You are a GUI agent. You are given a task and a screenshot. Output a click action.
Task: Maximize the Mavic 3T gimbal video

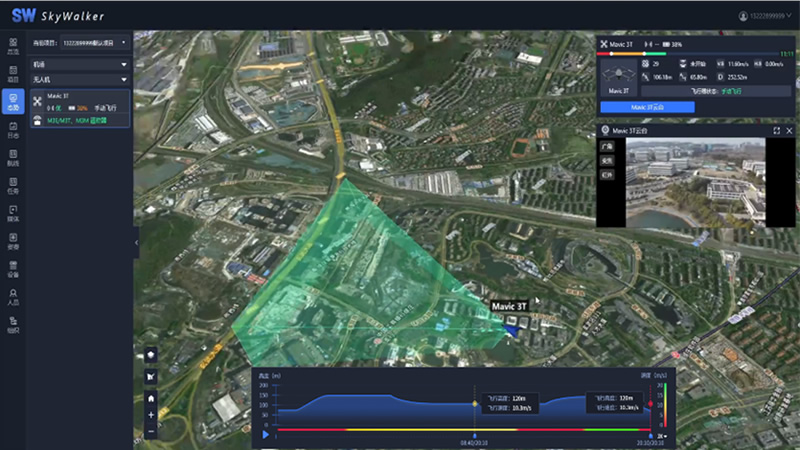pyautogui.click(x=776, y=131)
